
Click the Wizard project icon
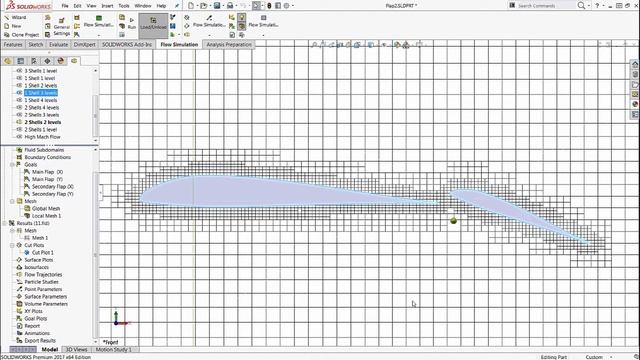7,18
